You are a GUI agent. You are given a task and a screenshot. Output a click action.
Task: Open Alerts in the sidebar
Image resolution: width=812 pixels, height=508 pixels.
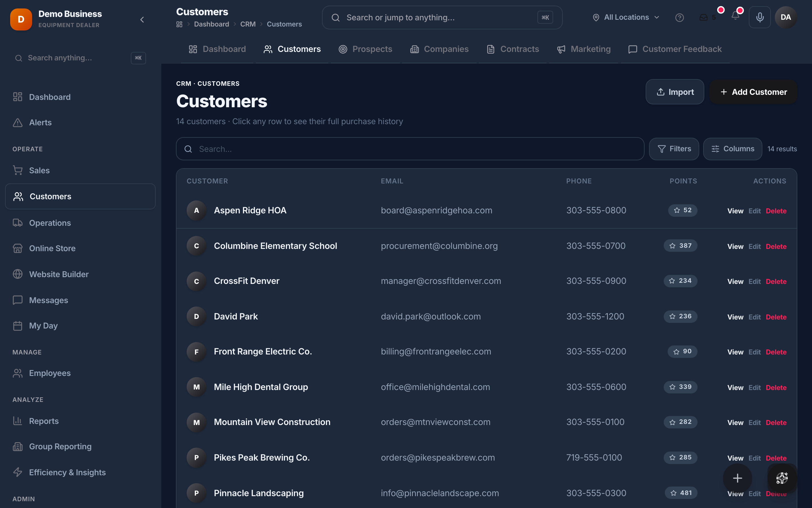coord(80,123)
